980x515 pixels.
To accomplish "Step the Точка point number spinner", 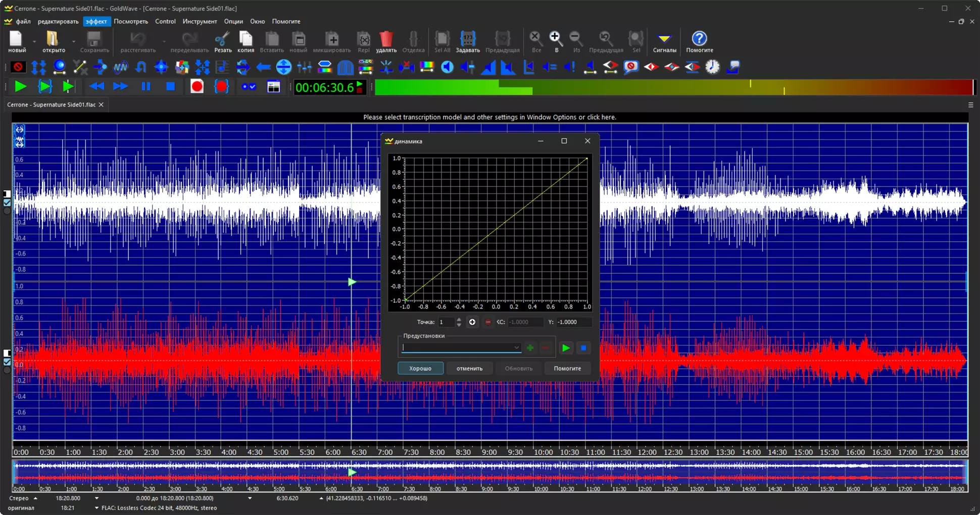I will 459,322.
